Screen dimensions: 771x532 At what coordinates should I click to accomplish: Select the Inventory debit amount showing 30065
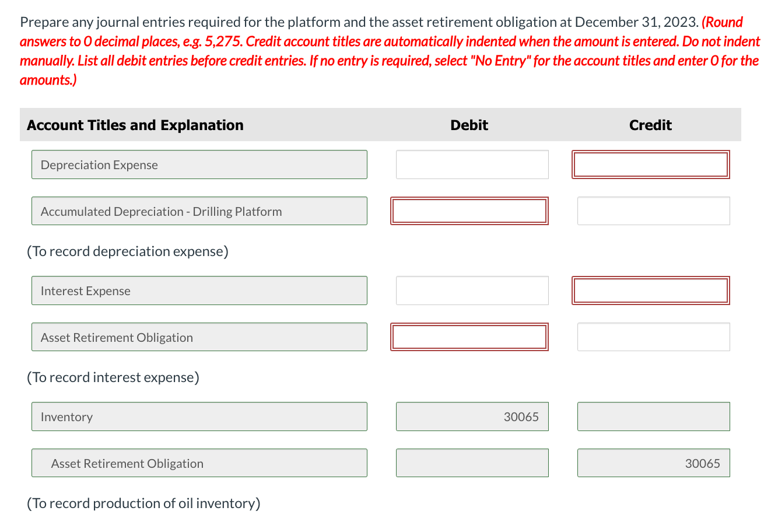(472, 416)
